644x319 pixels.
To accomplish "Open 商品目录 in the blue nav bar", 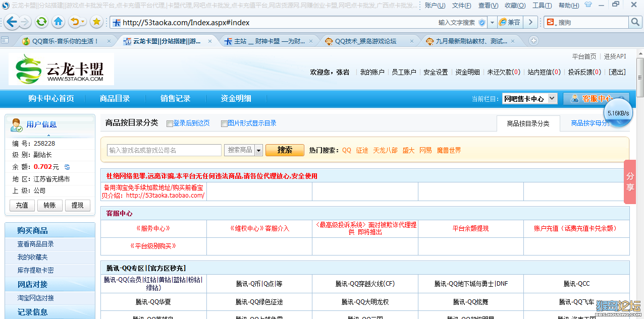I will pyautogui.click(x=115, y=99).
